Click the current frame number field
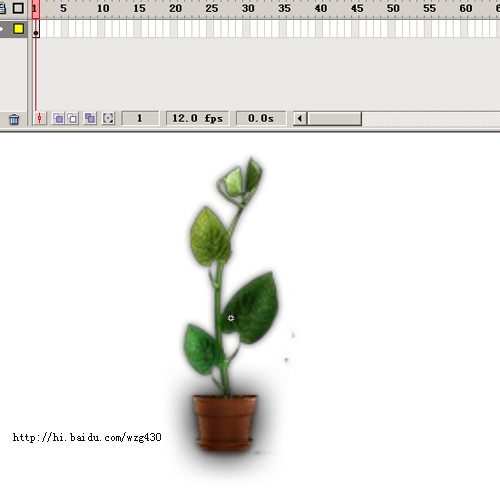This screenshot has width=500, height=491. [140, 118]
